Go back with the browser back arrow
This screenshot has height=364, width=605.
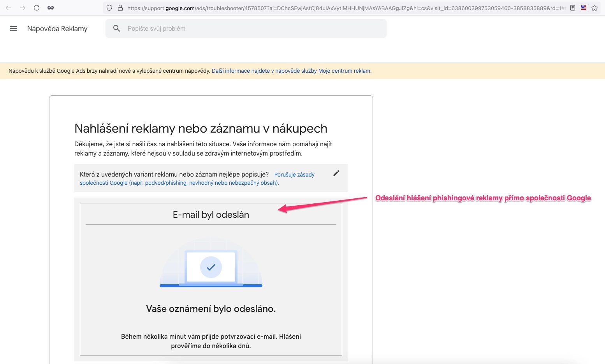9,8
